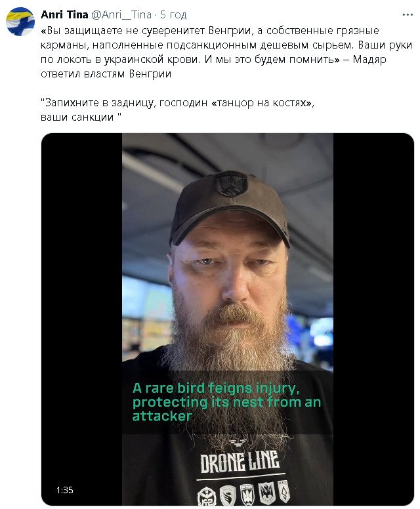Click the trident shield emblem on shirt
The width and height of the screenshot is (420, 509).
(x=247, y=493)
